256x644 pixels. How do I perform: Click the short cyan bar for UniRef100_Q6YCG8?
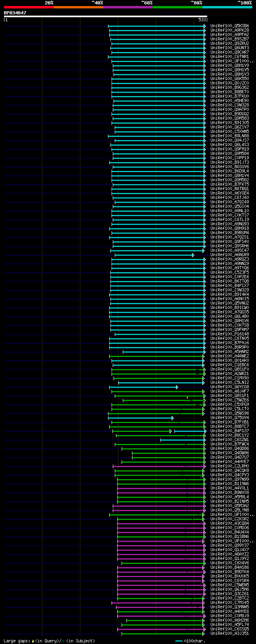(144, 387)
